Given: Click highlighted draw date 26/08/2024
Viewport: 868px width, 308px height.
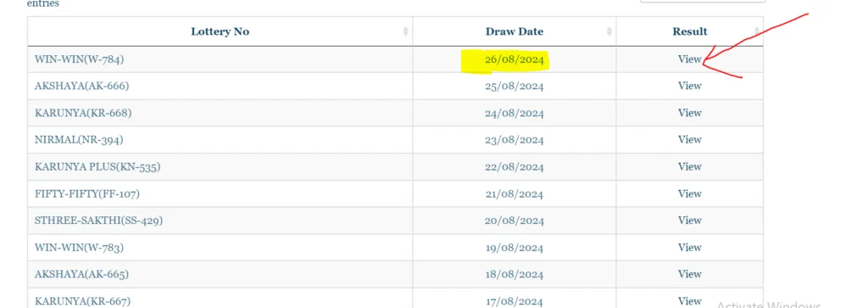Looking at the screenshot, I should (515, 59).
